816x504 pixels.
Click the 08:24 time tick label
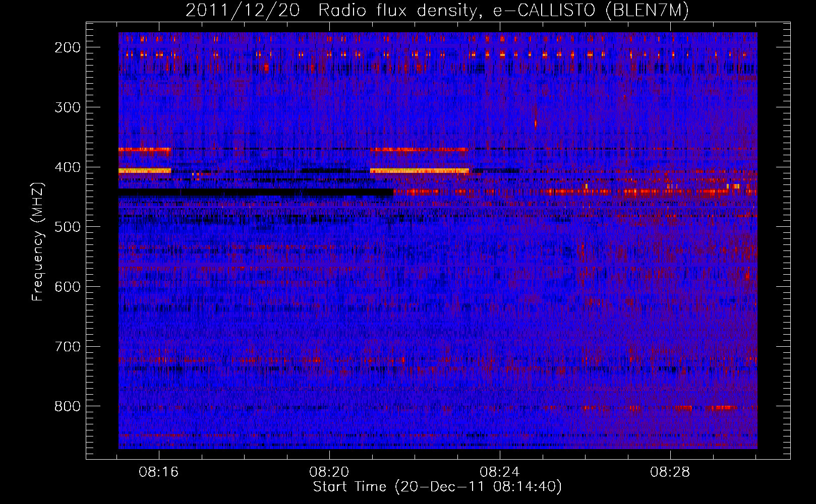(500, 472)
